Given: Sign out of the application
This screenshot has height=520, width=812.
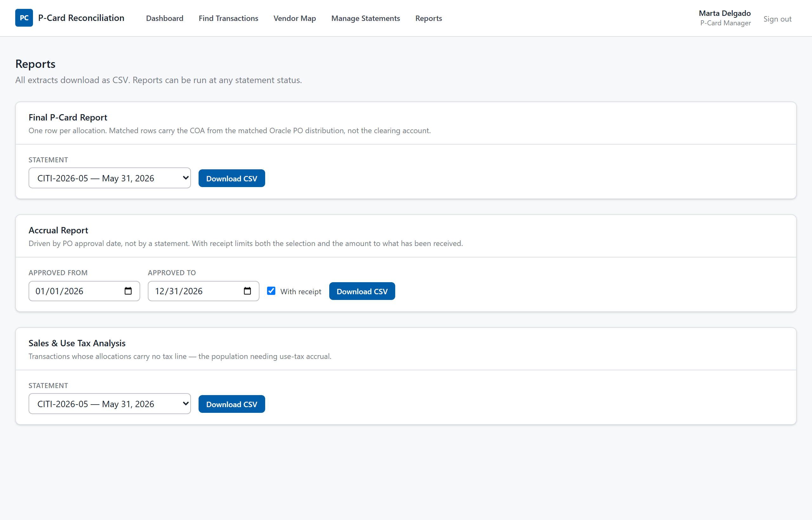Looking at the screenshot, I should point(777,19).
